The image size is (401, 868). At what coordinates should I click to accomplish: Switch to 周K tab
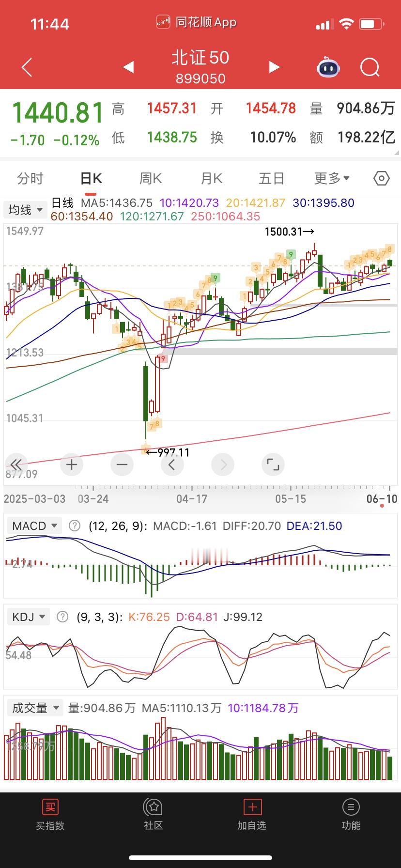[151, 179]
